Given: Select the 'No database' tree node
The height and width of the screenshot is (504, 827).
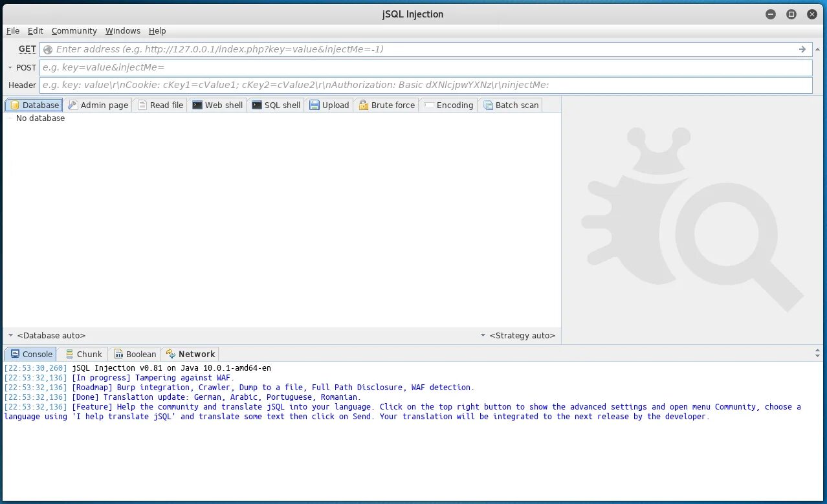Looking at the screenshot, I should [40, 118].
